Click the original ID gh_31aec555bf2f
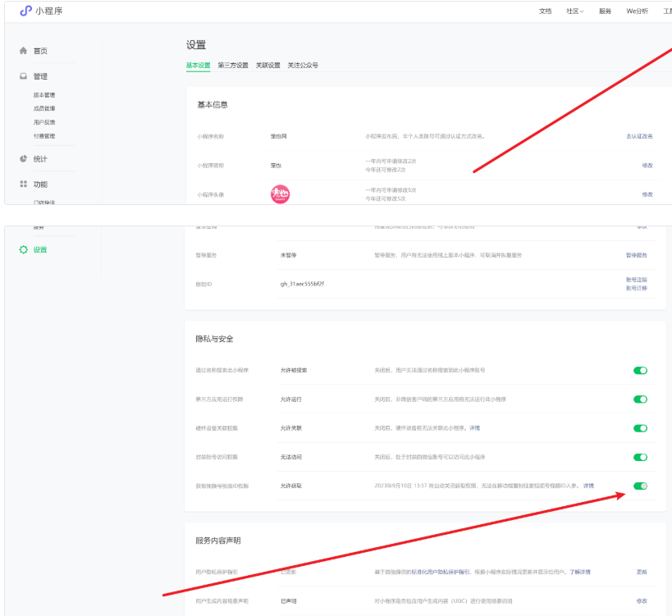Screen dimensions: 672x616 [x=302, y=284]
